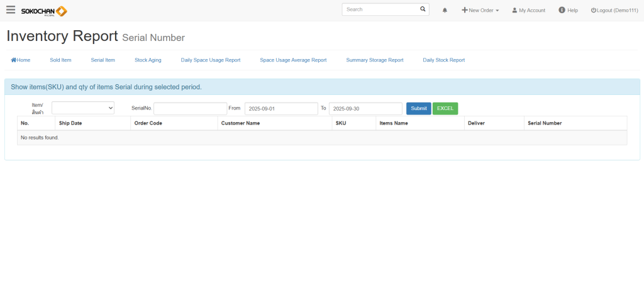Expand the New Order dropdown
This screenshot has height=290, width=644.
(x=480, y=11)
